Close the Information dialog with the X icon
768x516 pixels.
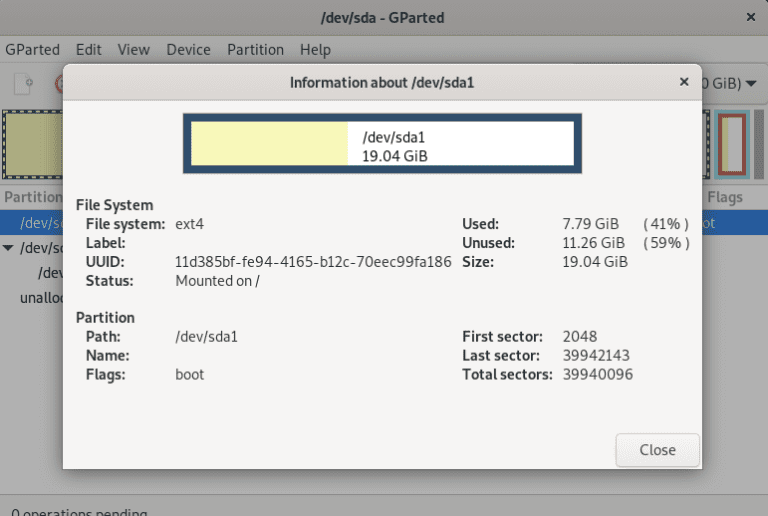684,82
